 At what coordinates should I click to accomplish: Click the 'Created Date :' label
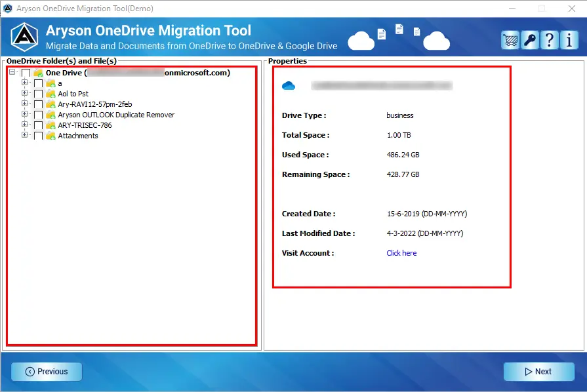pos(308,214)
